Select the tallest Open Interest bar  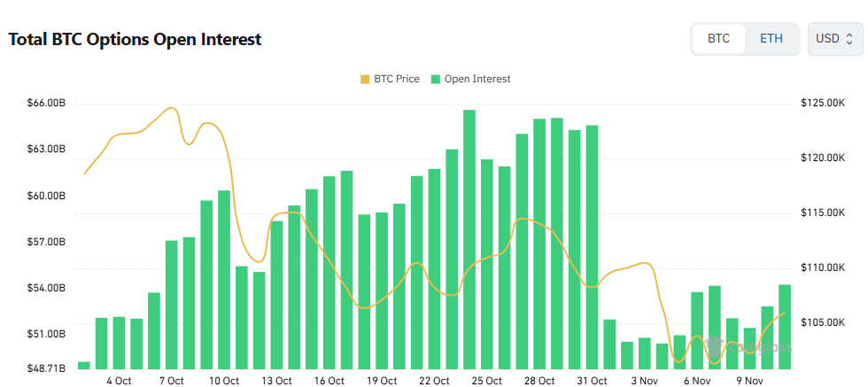point(469,239)
